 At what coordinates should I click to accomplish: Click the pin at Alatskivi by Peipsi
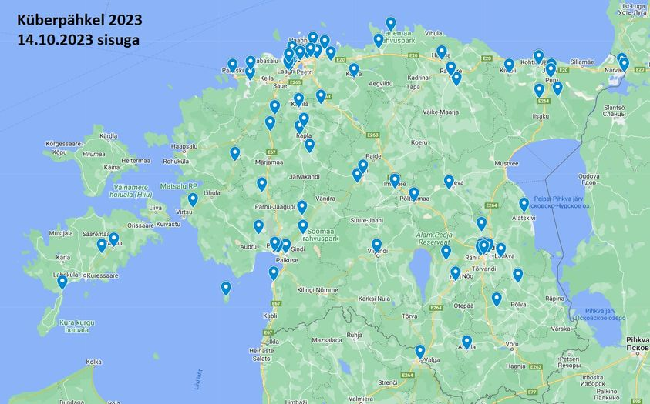(x=523, y=204)
